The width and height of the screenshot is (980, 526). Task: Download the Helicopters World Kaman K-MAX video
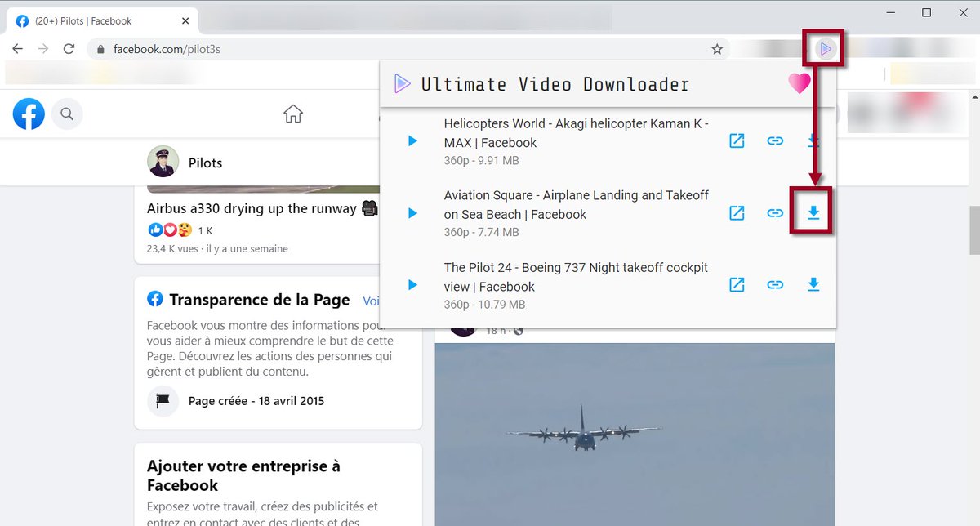pos(813,141)
